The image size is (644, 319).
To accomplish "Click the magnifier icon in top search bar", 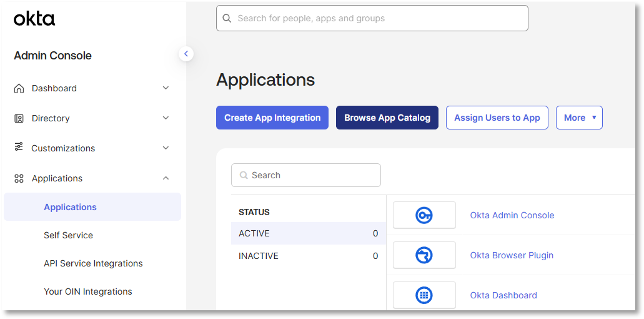I will point(227,18).
